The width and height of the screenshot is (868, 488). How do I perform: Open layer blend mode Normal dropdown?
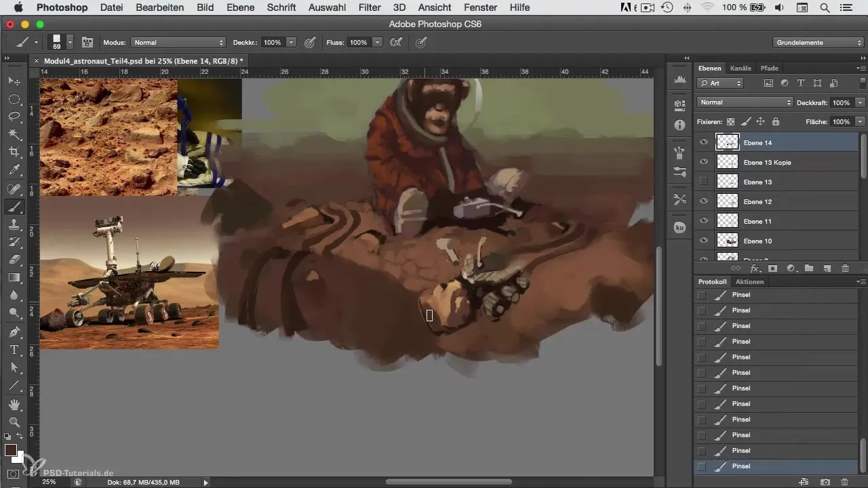(745, 102)
